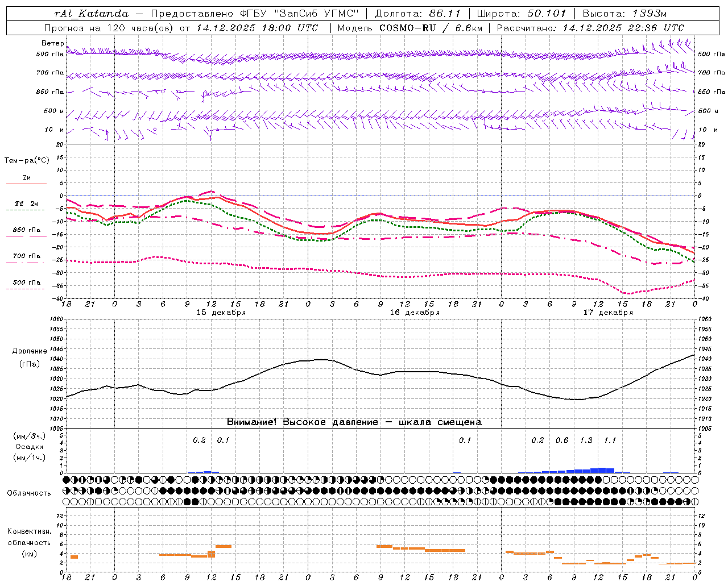Click the Облачность row label
The width and height of the screenshot is (728, 582).
coord(29,493)
